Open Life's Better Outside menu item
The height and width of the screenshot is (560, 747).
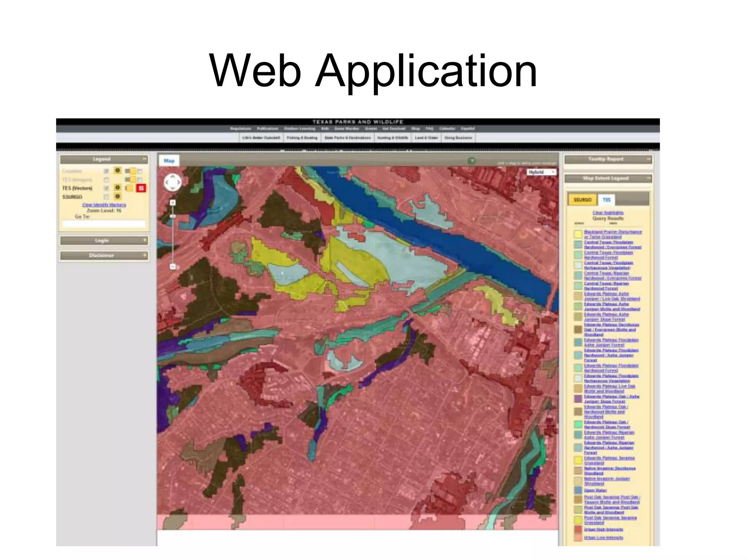tap(261, 138)
